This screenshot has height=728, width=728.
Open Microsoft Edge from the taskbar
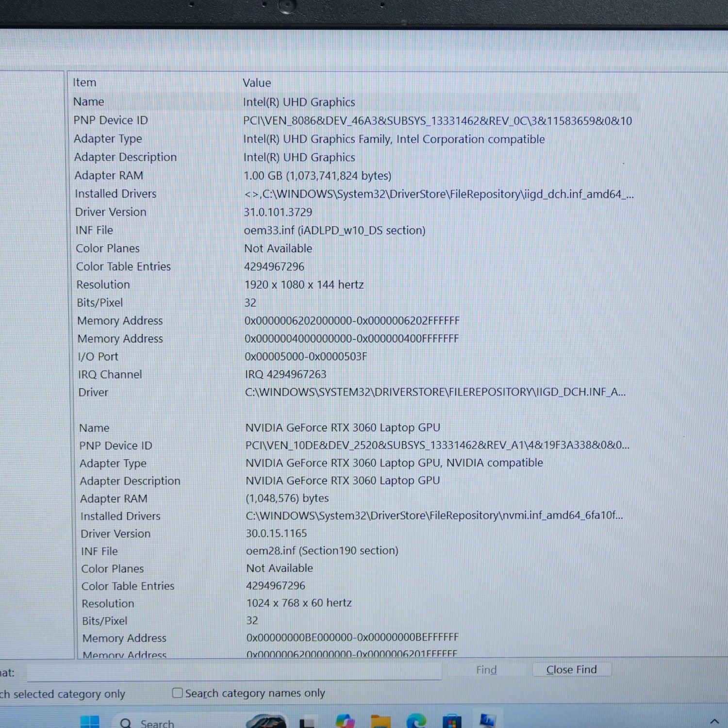[416, 722]
